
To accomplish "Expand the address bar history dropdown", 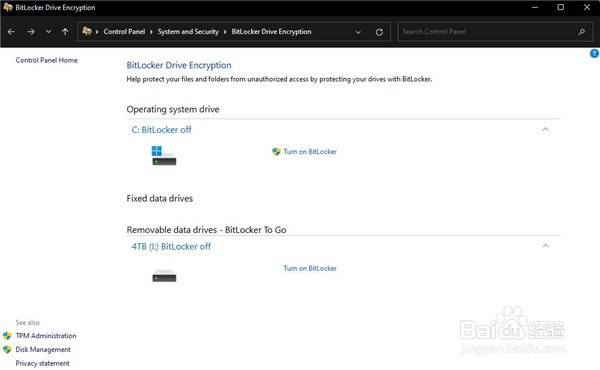I will click(x=358, y=32).
